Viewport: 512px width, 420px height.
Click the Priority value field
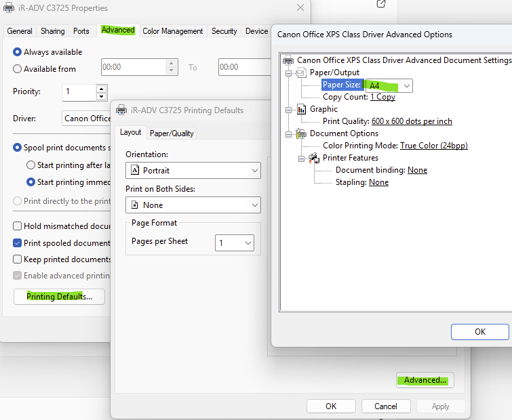pyautogui.click(x=79, y=92)
